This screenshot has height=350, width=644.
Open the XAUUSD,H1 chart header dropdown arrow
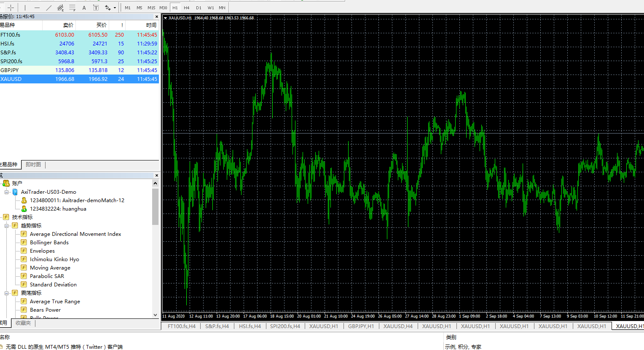(166, 18)
